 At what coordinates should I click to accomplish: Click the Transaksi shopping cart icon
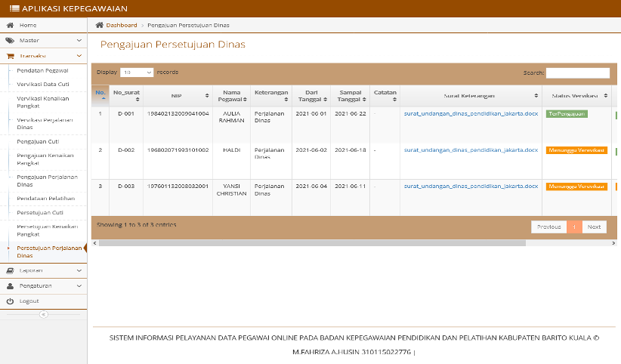point(11,56)
